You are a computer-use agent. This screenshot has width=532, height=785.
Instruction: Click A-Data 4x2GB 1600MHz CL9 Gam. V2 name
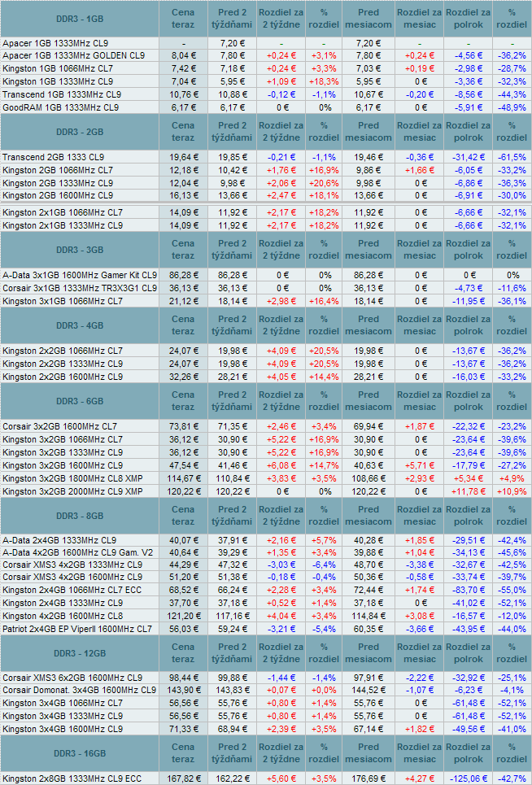tap(77, 552)
